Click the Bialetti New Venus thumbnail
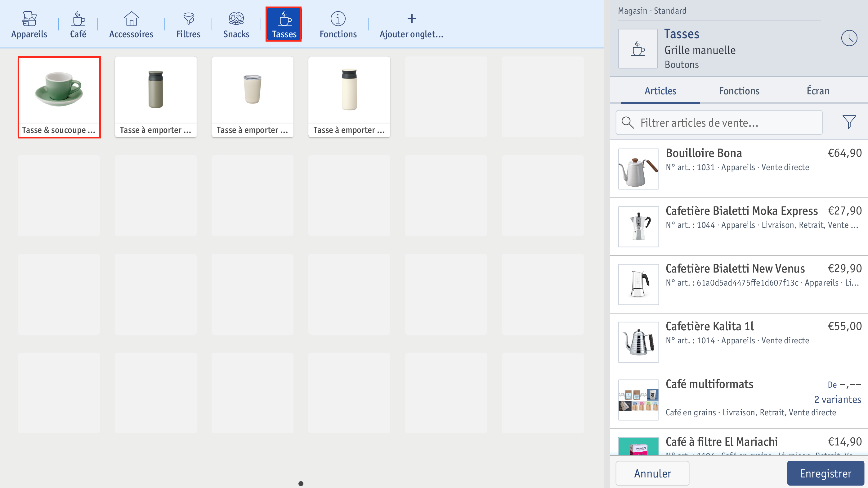Image resolution: width=868 pixels, height=488 pixels. pos(638,284)
